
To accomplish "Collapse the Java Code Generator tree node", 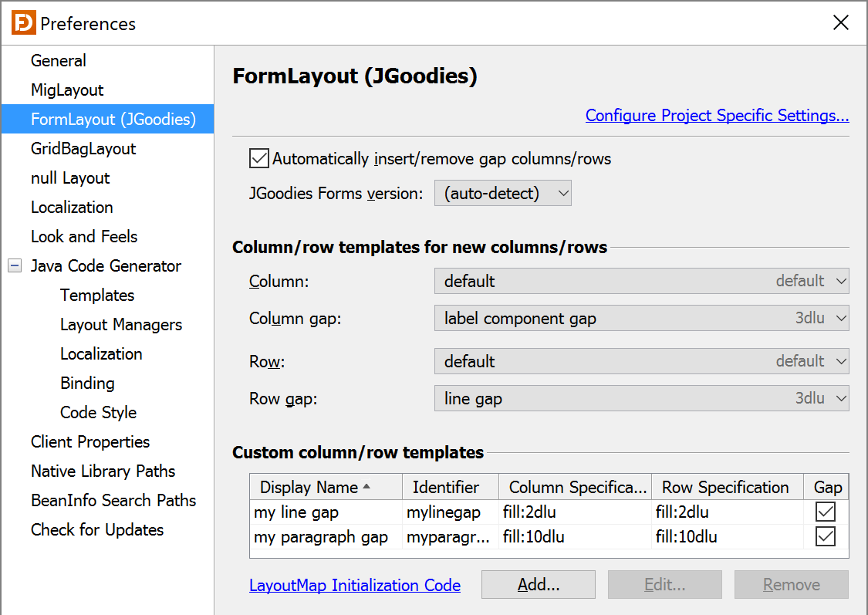I will [14, 265].
